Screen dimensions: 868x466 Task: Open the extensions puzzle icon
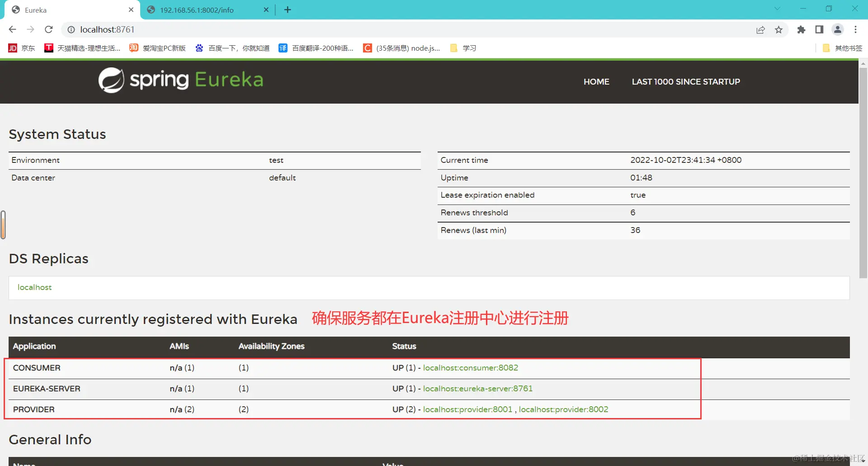(801, 30)
